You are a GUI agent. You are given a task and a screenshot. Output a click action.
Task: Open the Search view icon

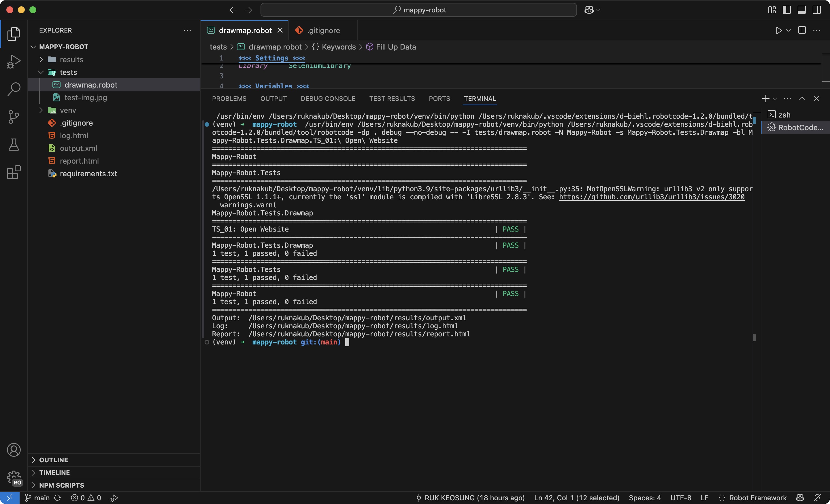14,89
